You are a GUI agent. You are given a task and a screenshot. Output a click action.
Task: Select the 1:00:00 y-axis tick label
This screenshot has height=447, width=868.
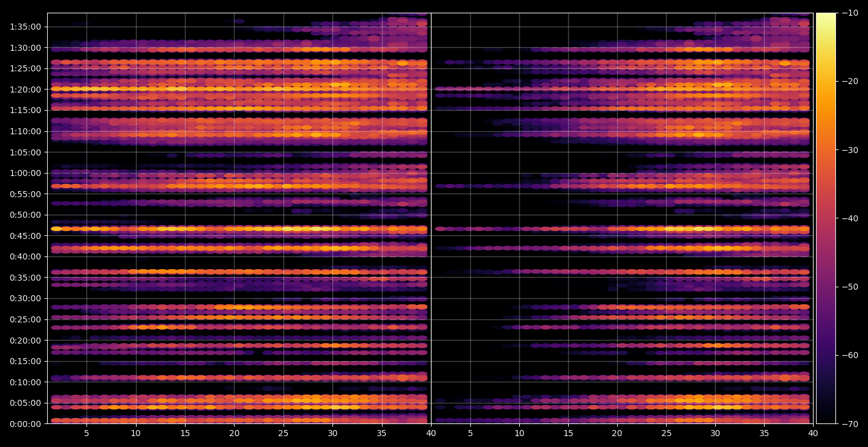tap(25, 173)
